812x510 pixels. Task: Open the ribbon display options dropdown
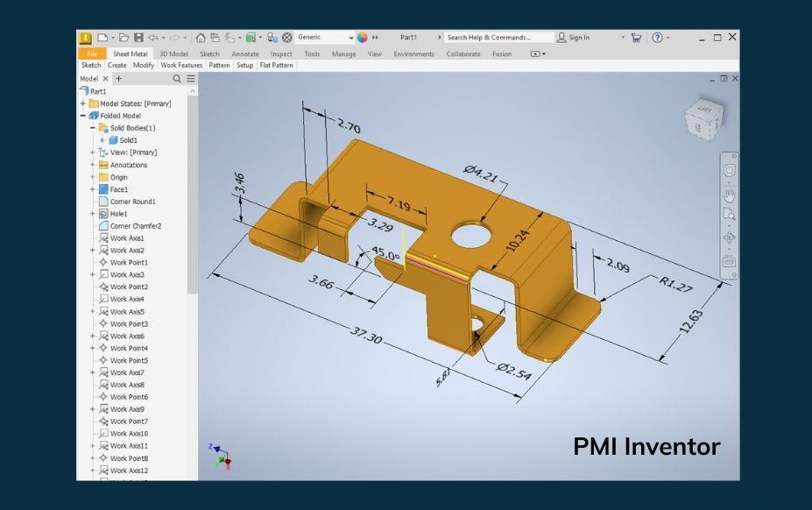pyautogui.click(x=538, y=54)
